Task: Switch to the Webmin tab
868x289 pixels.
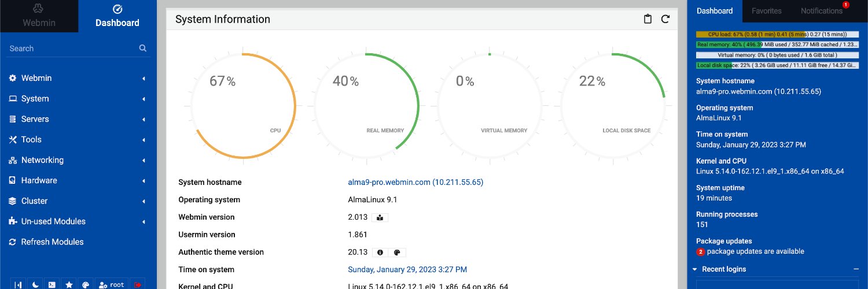Action: click(39, 16)
